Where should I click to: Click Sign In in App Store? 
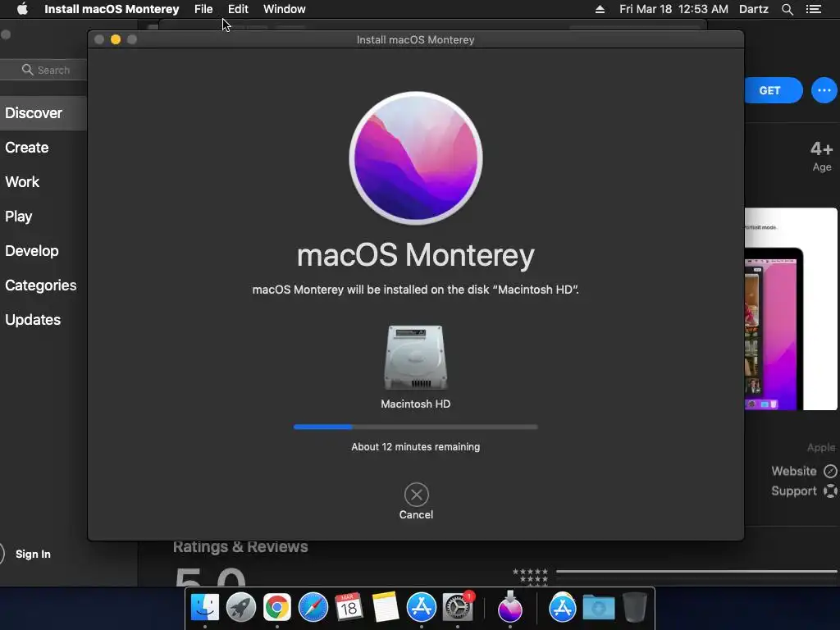point(33,554)
